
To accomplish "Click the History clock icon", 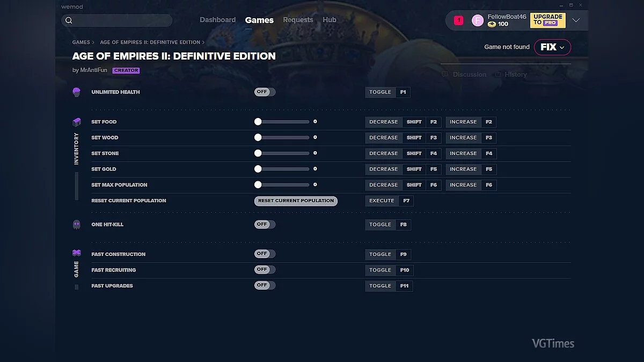I will (x=498, y=74).
